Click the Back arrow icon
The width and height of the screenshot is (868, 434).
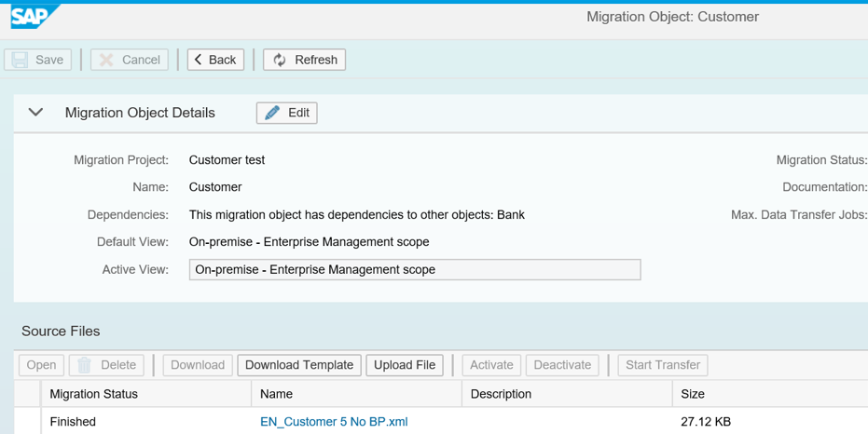coord(199,60)
